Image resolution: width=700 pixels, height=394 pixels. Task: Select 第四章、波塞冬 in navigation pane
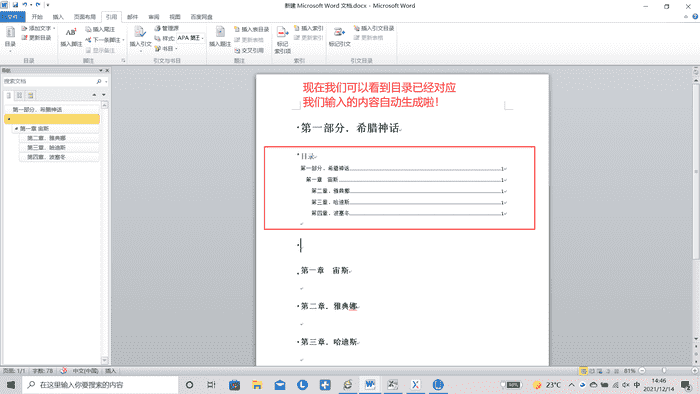click(x=59, y=157)
